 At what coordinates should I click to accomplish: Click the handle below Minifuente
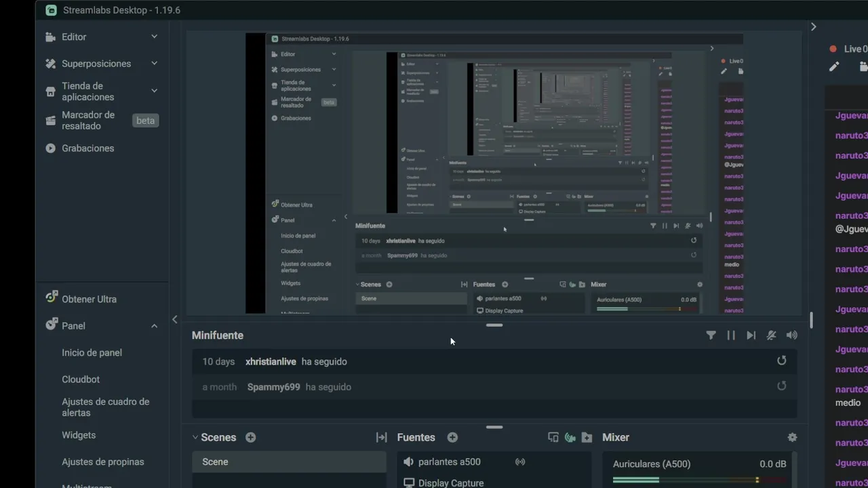click(494, 427)
